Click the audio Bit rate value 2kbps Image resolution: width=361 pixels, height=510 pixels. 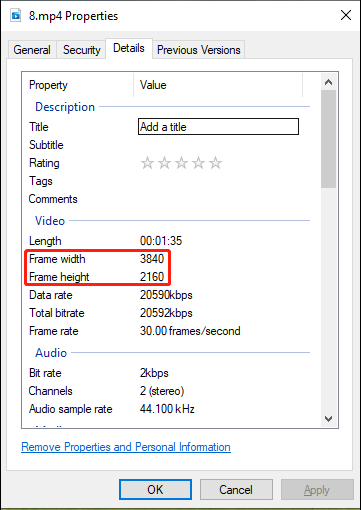(x=154, y=373)
